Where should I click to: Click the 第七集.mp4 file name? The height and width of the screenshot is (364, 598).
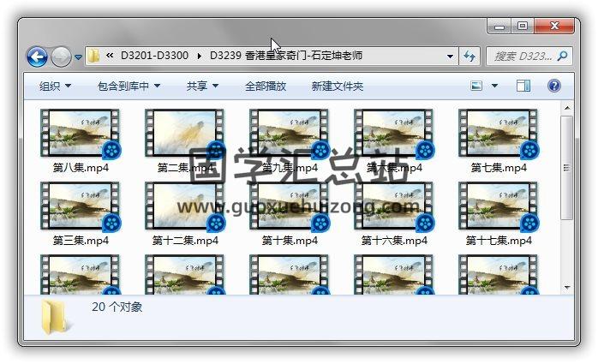[x=499, y=168]
